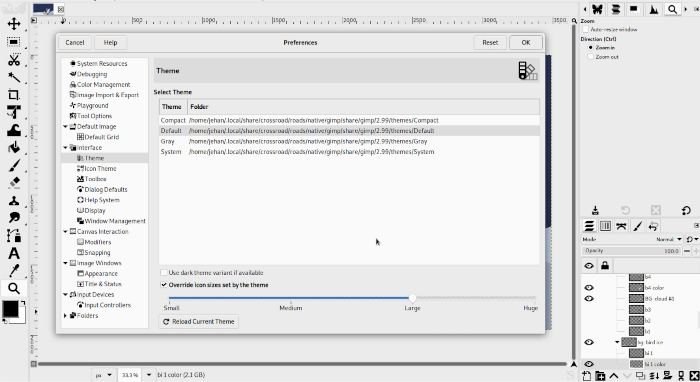700x382 pixels.
Task: Select the Gray theme row
Action: [x=349, y=141]
